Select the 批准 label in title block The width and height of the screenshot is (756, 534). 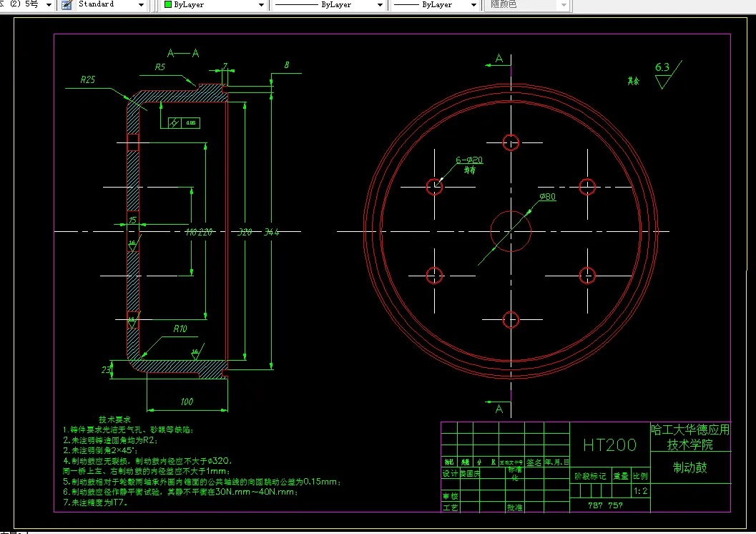pos(514,508)
